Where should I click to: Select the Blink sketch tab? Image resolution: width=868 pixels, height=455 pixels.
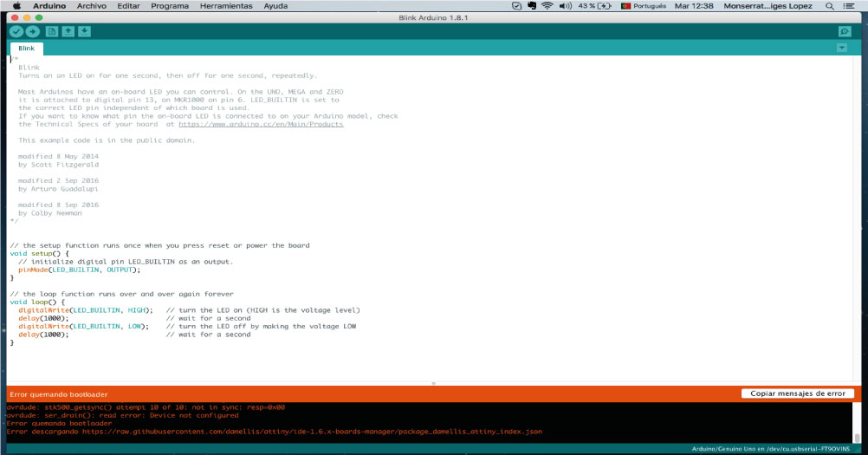pos(27,49)
